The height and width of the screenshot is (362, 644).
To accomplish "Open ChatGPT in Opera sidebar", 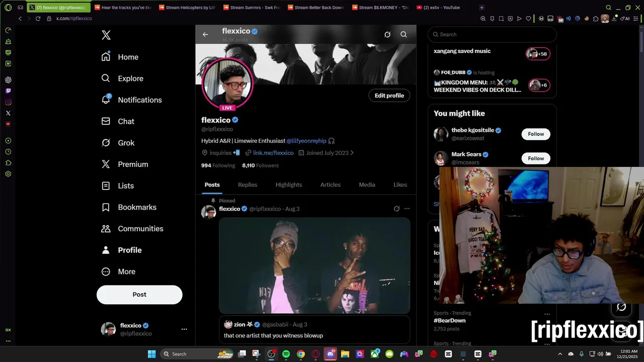I will [8, 80].
